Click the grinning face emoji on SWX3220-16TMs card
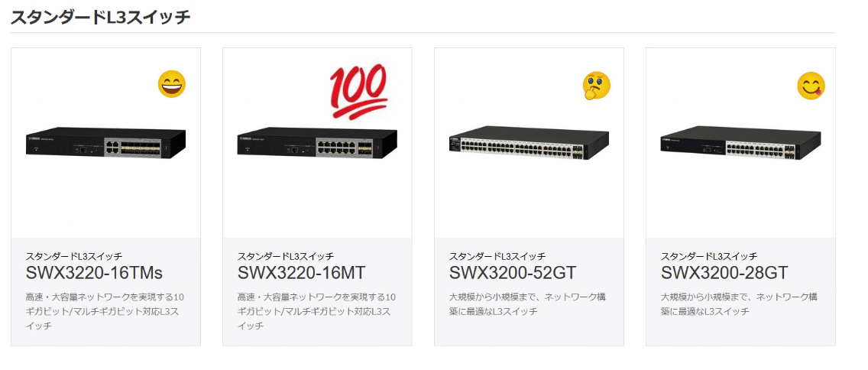Screen dimensions: 868x370 [172, 84]
